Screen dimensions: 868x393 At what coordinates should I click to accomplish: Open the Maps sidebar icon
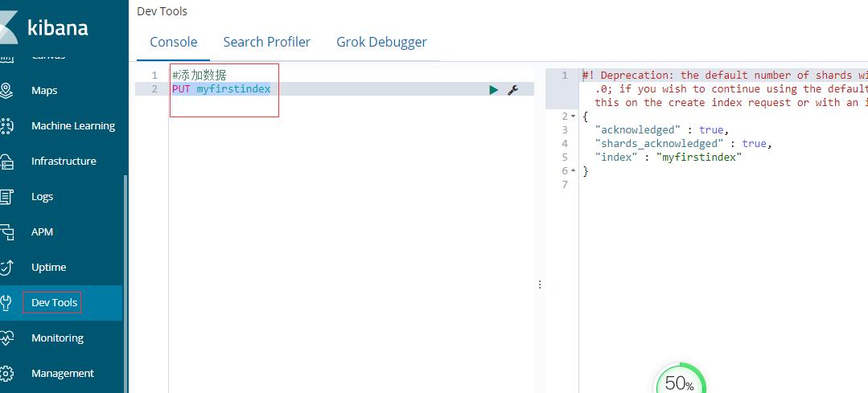(x=6, y=91)
